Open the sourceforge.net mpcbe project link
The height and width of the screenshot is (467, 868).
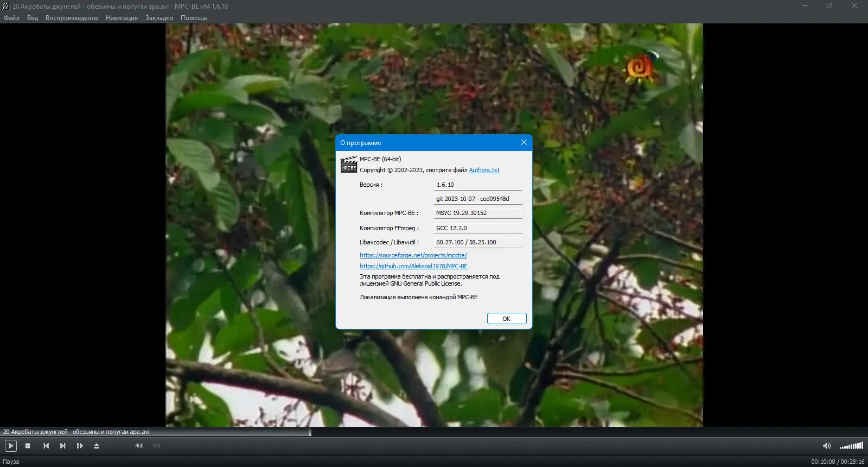413,255
